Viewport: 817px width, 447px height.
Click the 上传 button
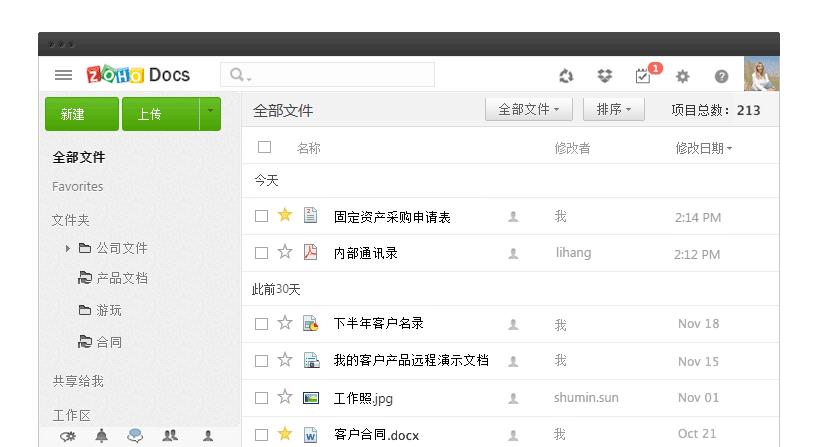click(x=161, y=114)
